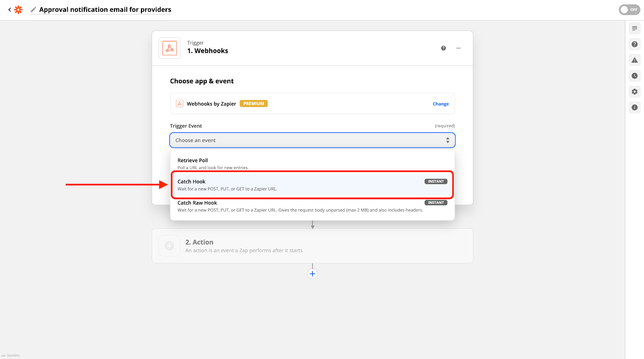Go back using the left arrow

pyautogui.click(x=10, y=10)
